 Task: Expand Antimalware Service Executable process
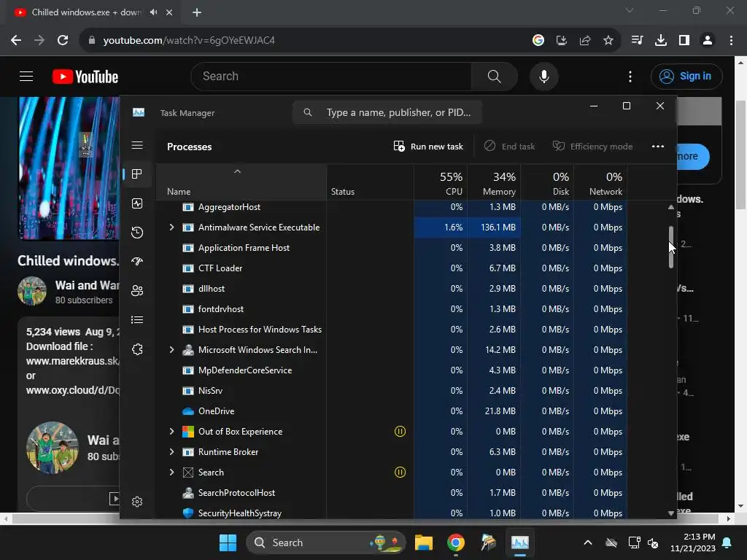(171, 227)
